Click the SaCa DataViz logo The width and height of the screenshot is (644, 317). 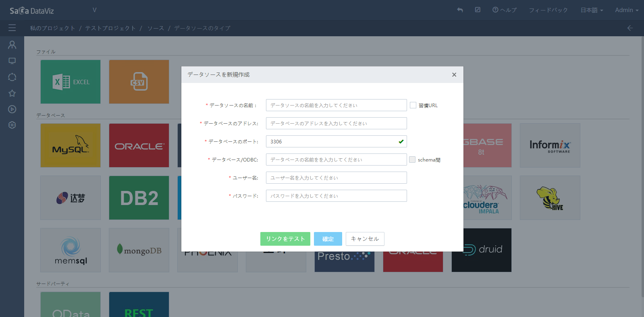click(x=32, y=10)
